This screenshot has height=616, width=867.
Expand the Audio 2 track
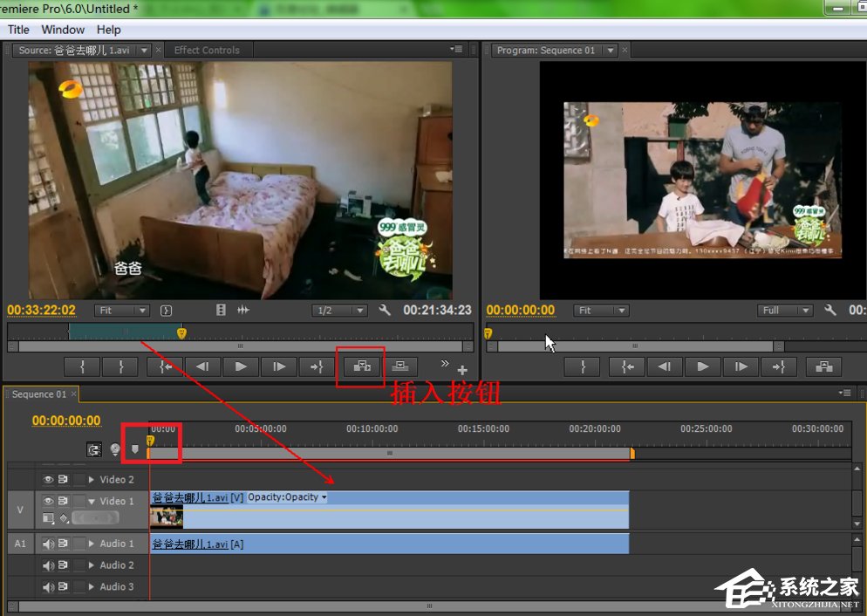[x=92, y=565]
